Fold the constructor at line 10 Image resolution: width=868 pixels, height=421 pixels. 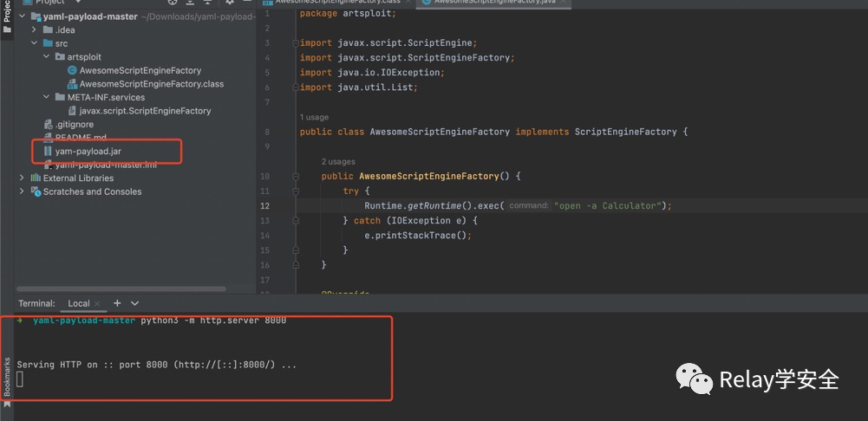pyautogui.click(x=297, y=176)
